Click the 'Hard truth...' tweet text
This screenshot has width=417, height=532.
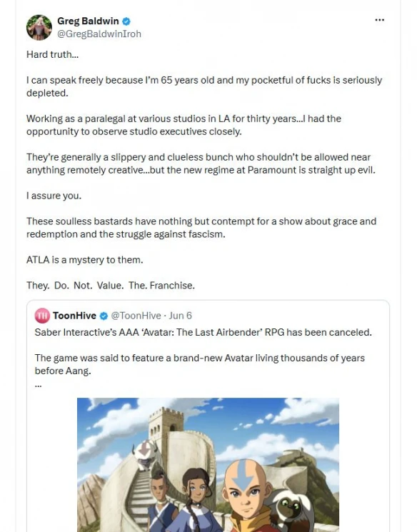click(53, 54)
